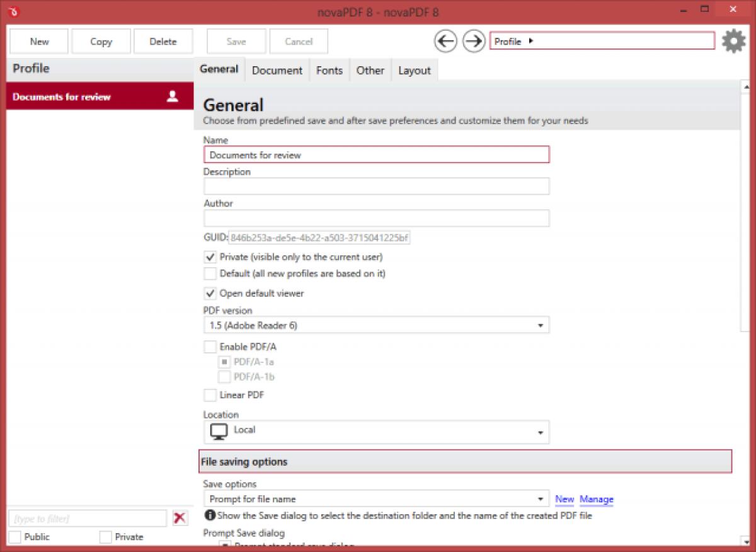Image resolution: width=756 pixels, height=552 pixels.
Task: Check the Linear PDF option
Action: (x=210, y=395)
